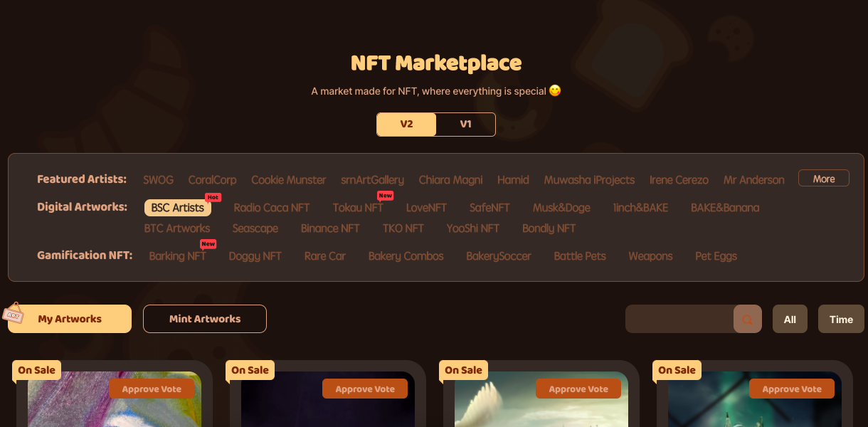Open Rare Car category
868x427 pixels.
click(x=324, y=256)
